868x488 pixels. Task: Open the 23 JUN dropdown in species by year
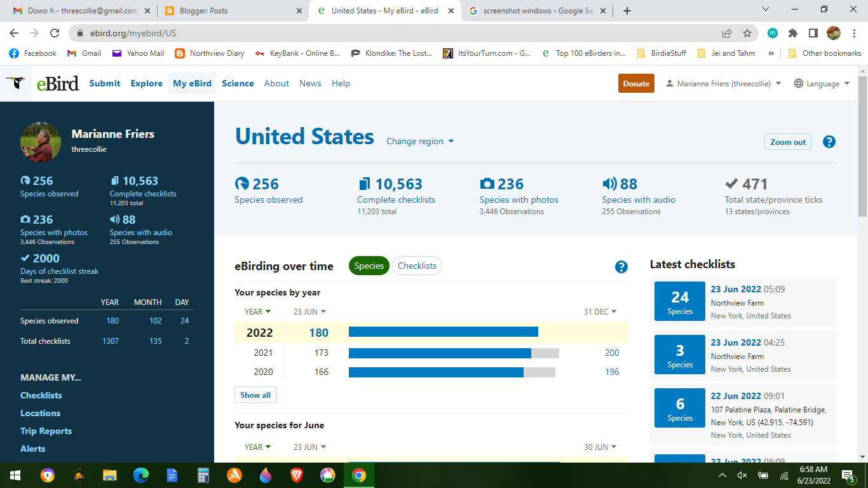point(310,311)
